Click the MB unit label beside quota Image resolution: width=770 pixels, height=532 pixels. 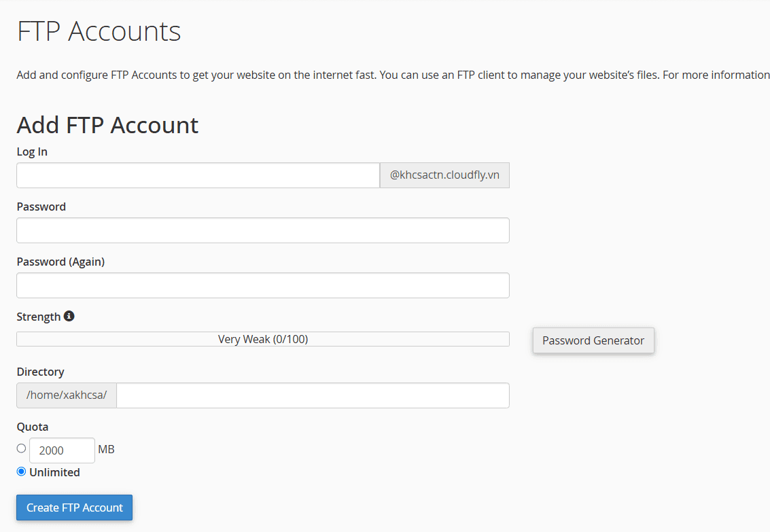click(106, 450)
